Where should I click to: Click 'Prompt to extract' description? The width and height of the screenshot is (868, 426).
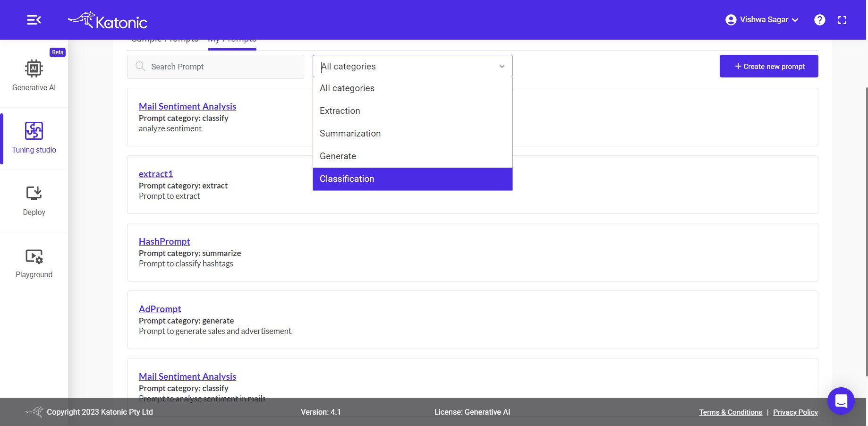tap(170, 196)
